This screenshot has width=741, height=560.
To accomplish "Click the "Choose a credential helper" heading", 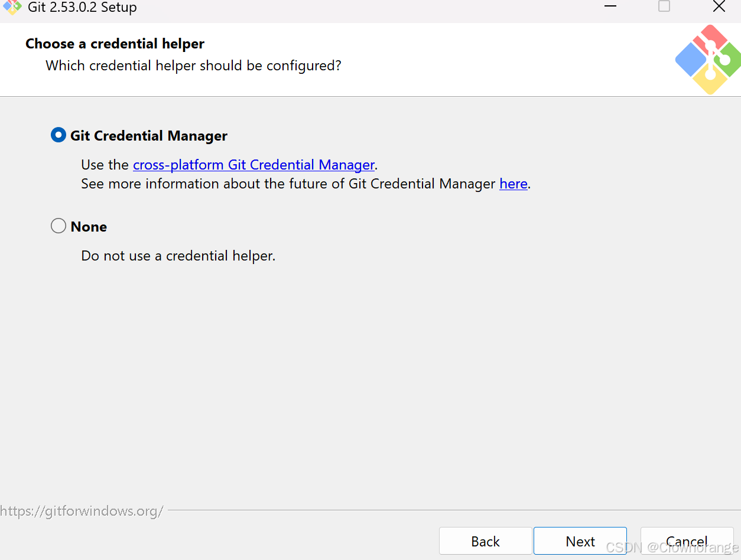I will coord(115,44).
